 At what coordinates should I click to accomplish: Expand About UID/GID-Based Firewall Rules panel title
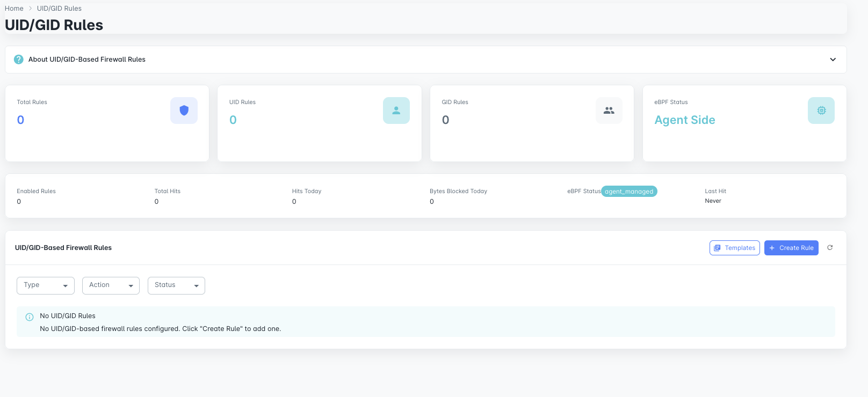(x=87, y=60)
